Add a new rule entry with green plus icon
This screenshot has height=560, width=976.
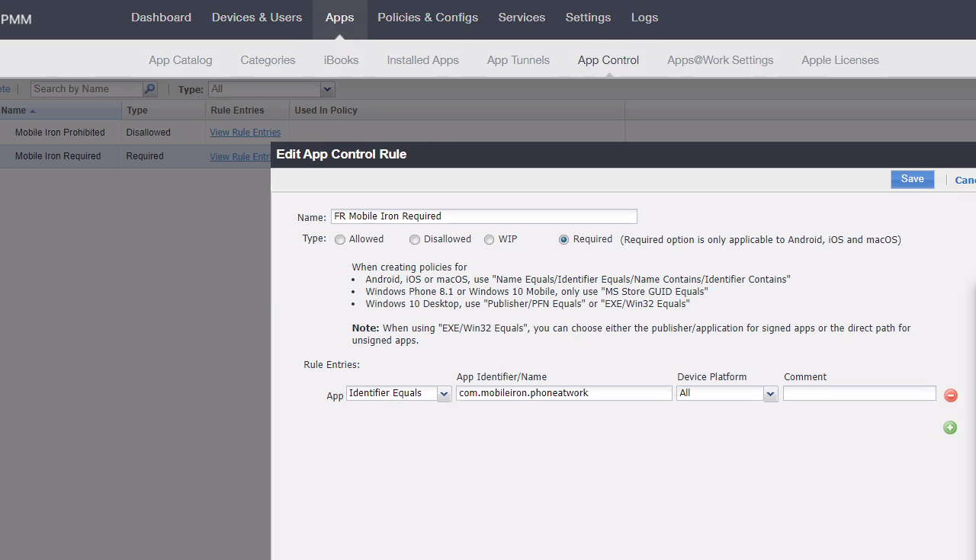[x=949, y=427]
